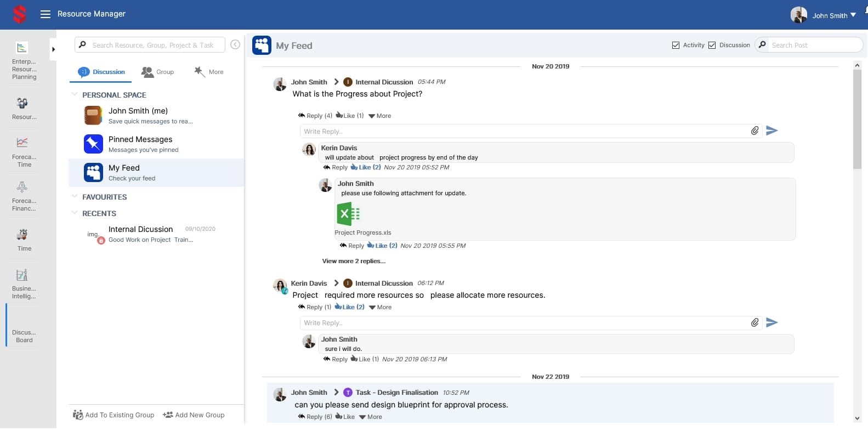Image resolution: width=868 pixels, height=431 pixels.
Task: Select the More tab
Action: [209, 72]
